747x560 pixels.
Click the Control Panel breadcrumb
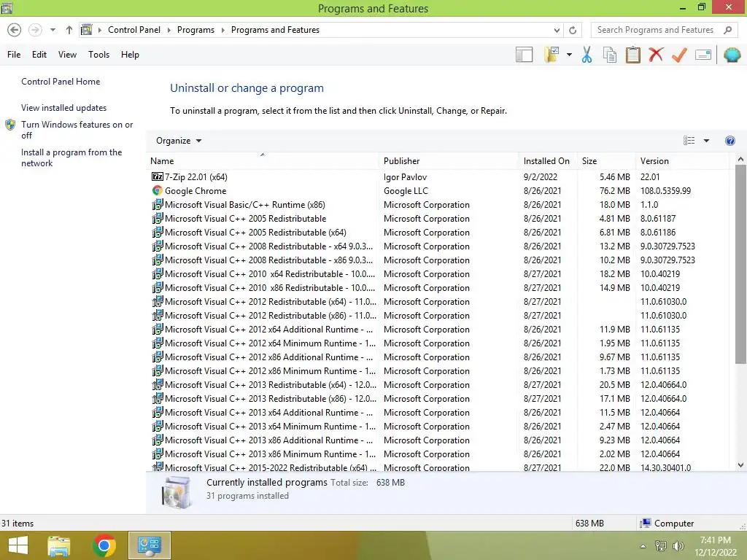pyautogui.click(x=134, y=30)
